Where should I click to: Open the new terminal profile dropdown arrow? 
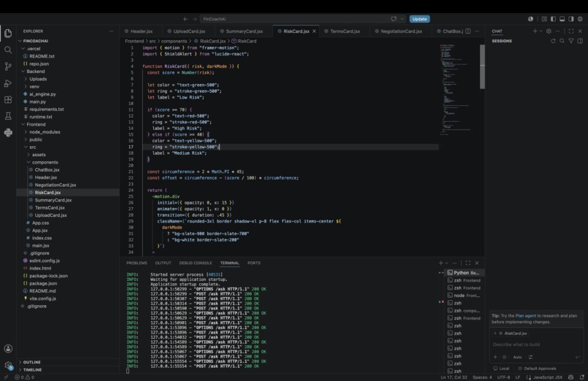click(446, 263)
